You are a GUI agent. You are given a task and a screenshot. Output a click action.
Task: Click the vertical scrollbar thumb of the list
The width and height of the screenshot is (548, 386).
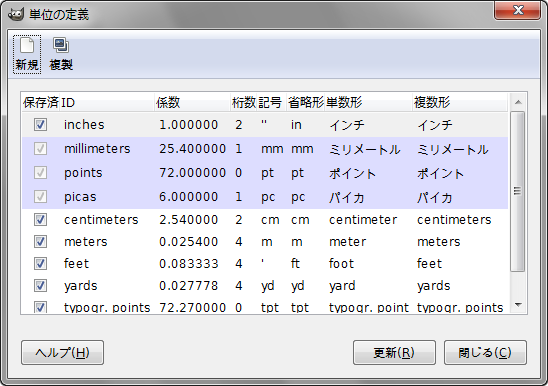pos(518,191)
